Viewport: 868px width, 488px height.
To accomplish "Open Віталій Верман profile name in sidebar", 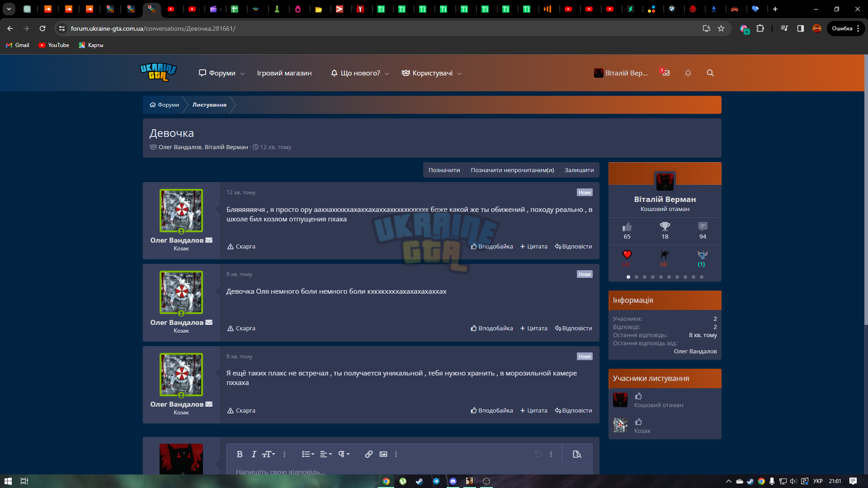I will pos(665,199).
